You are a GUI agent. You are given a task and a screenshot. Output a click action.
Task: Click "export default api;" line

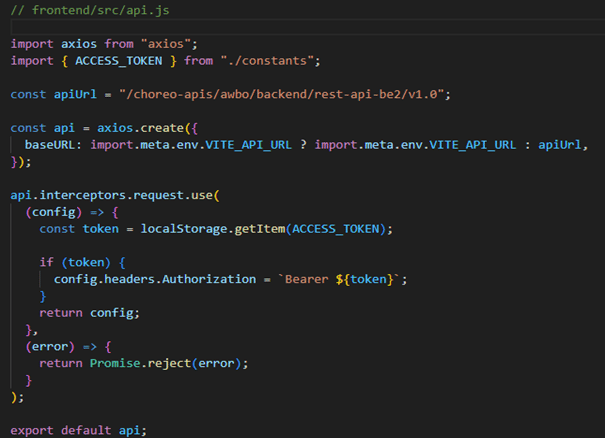79,430
